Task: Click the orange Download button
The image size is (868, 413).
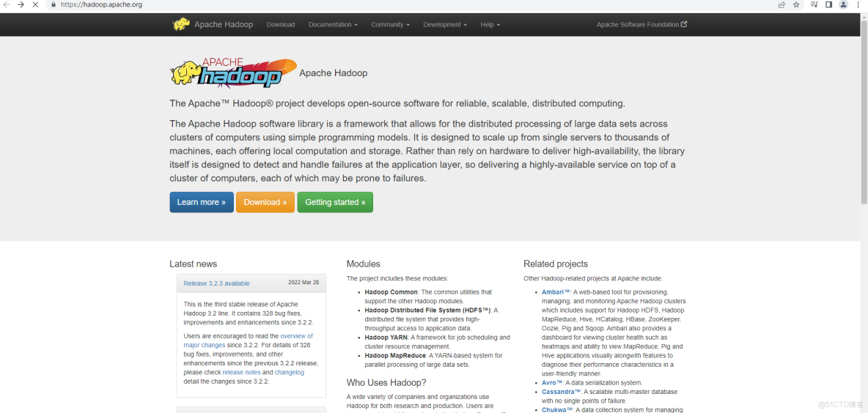Action: 265,202
